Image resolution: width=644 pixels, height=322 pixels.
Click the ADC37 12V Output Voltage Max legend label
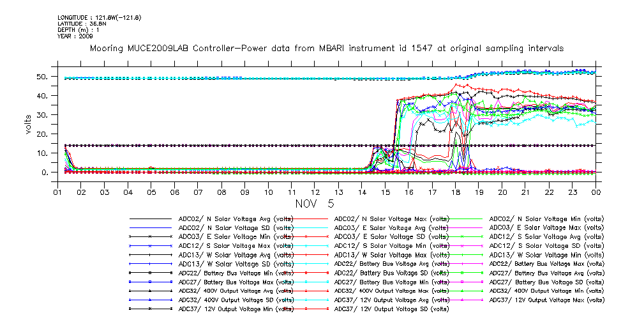pyautogui.click(x=546, y=300)
